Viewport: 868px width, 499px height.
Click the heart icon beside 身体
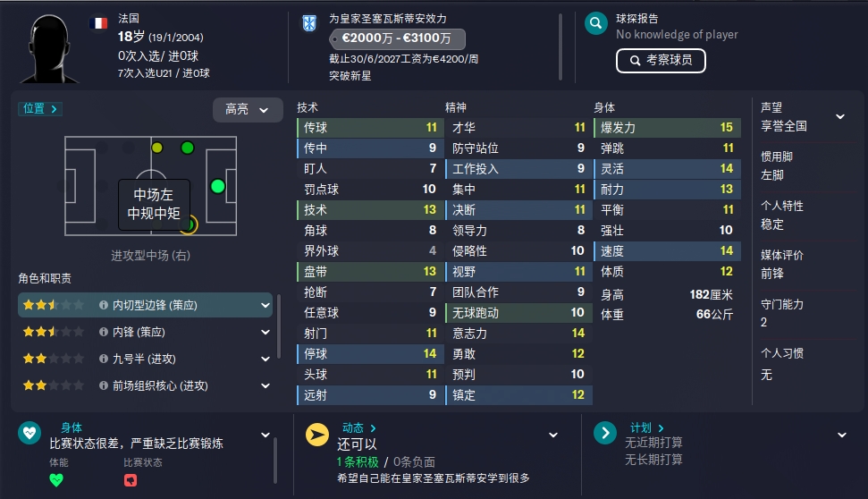point(29,433)
